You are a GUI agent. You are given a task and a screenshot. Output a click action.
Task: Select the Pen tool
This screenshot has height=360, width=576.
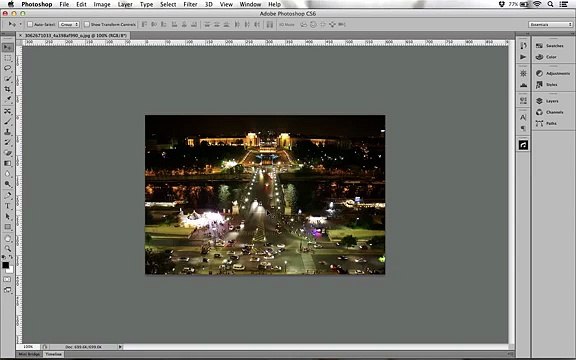tap(7, 195)
